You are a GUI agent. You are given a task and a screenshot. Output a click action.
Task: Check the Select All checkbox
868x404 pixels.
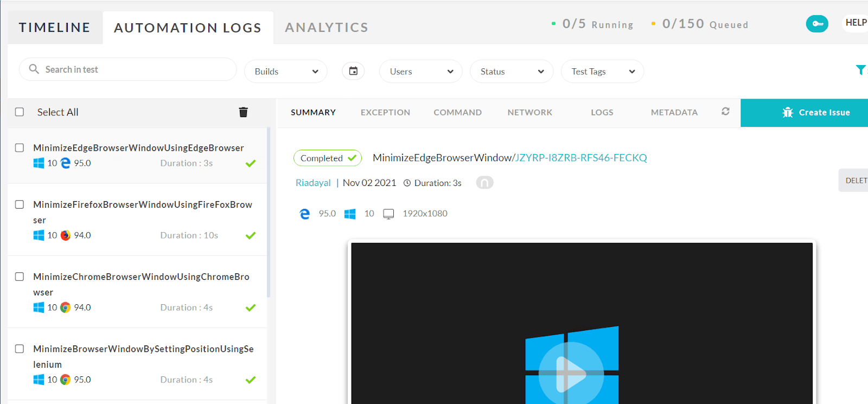point(20,112)
